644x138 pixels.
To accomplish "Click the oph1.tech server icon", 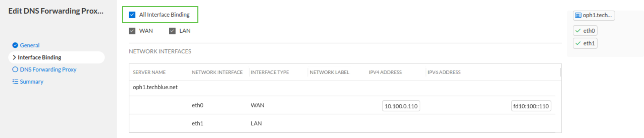I will [578, 15].
